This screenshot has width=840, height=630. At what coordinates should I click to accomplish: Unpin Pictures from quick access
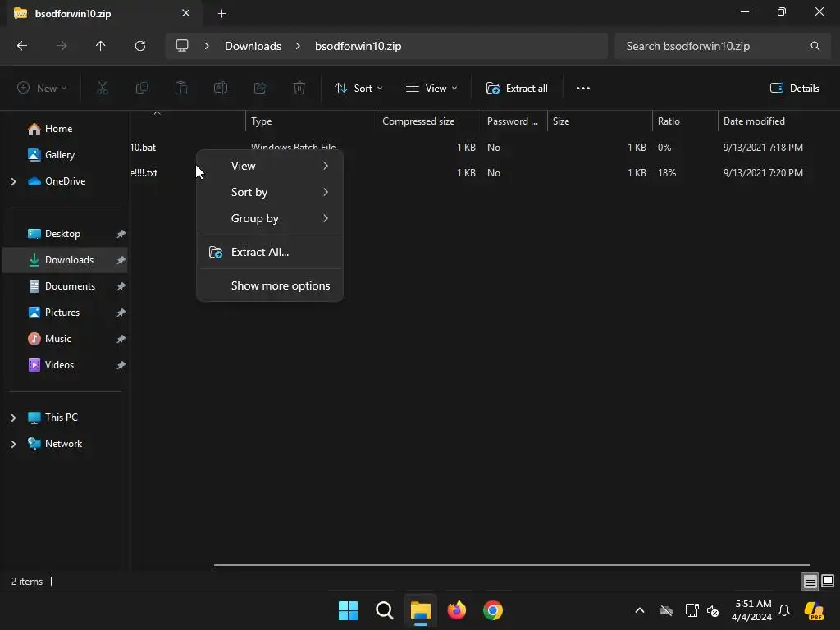[121, 313]
